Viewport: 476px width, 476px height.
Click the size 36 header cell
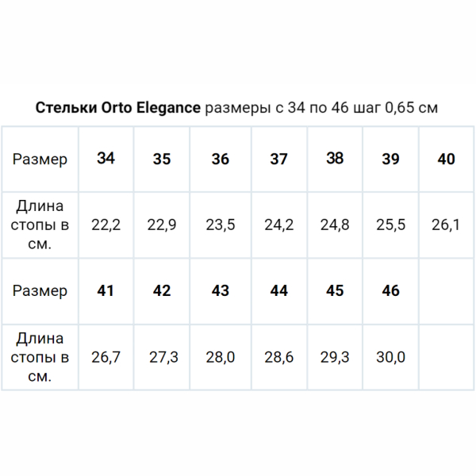coord(221,159)
